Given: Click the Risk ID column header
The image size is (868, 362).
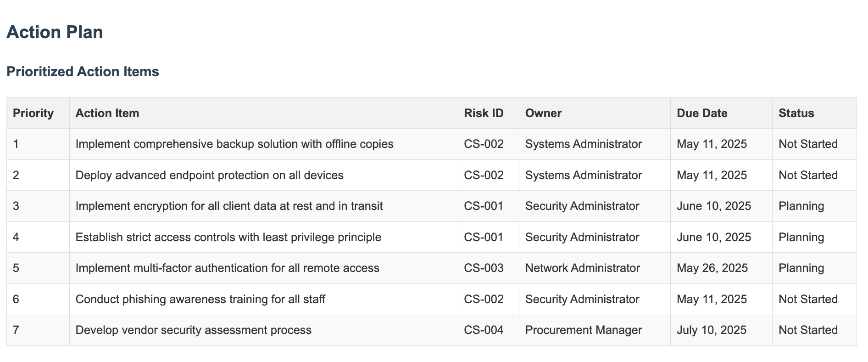Looking at the screenshot, I should tap(484, 113).
